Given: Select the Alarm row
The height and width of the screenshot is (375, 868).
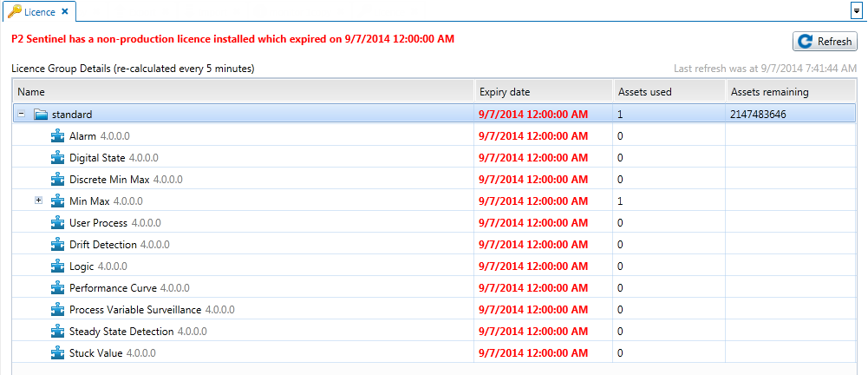Looking at the screenshot, I should tap(434, 135).
